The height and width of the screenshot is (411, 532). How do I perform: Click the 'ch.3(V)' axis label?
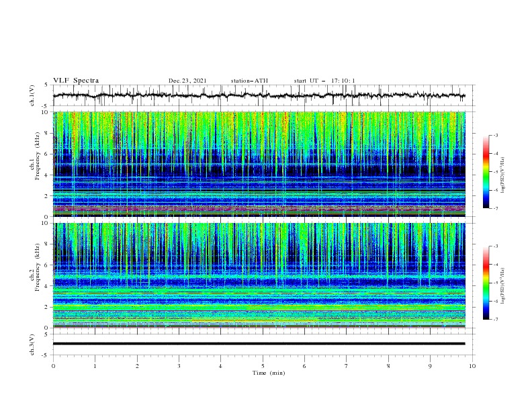tap(32, 345)
